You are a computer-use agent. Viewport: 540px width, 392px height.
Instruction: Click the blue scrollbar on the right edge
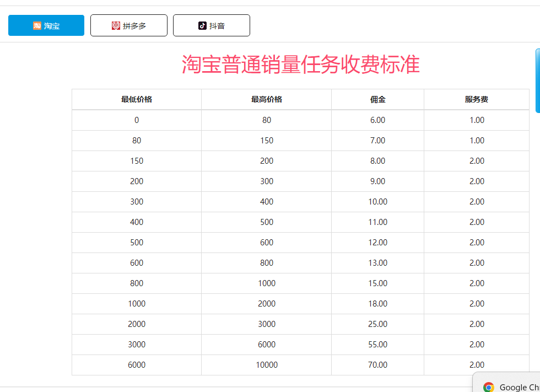click(538, 80)
